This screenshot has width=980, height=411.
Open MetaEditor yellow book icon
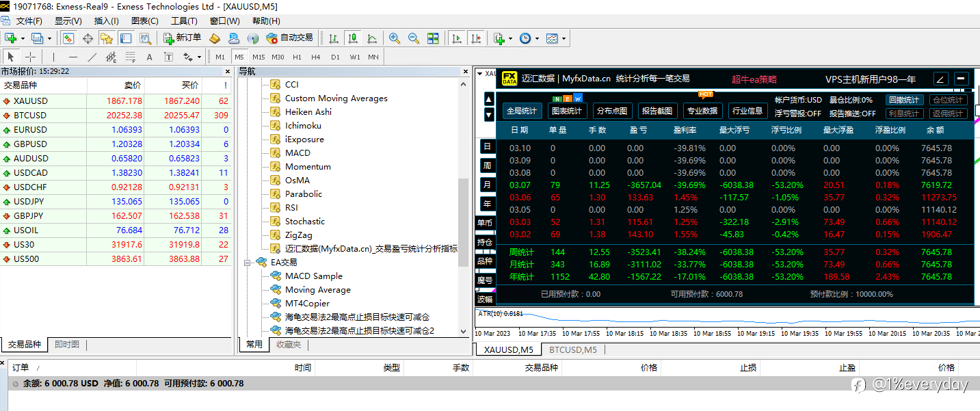tap(215, 38)
